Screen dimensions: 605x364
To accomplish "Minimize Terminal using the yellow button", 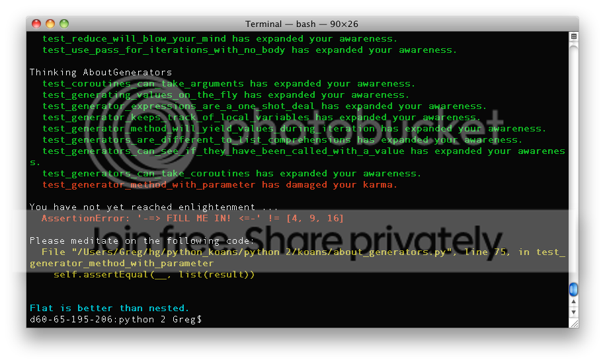I will click(50, 24).
